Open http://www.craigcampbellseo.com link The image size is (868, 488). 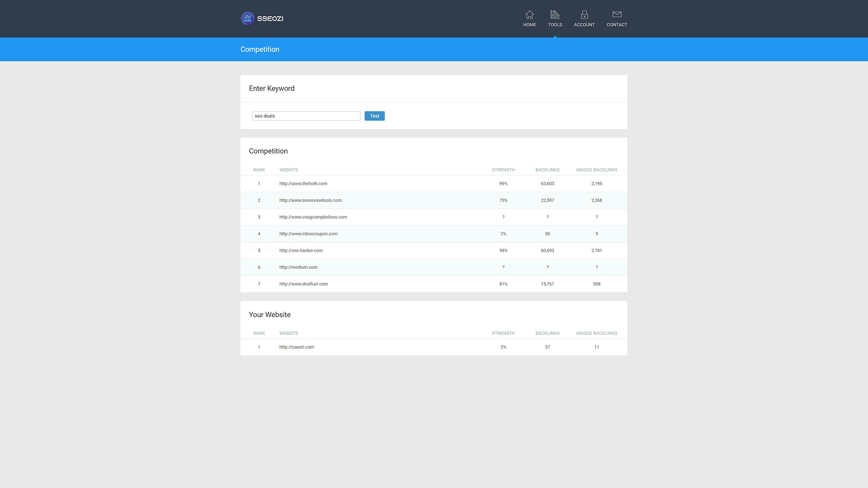pyautogui.click(x=313, y=217)
